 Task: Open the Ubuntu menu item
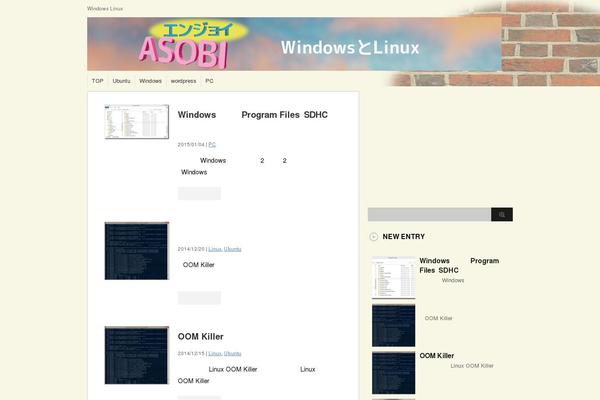(x=121, y=81)
